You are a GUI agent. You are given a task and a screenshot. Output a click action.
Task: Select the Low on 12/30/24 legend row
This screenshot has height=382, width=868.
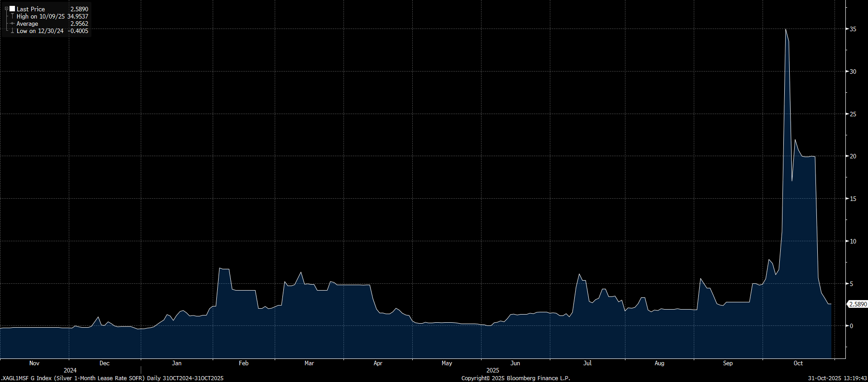tap(40, 31)
